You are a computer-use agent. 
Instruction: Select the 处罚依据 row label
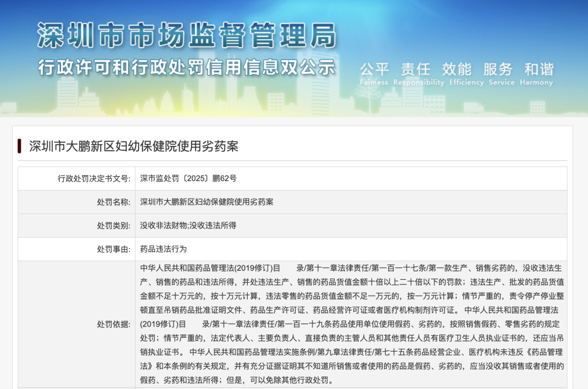point(113,324)
